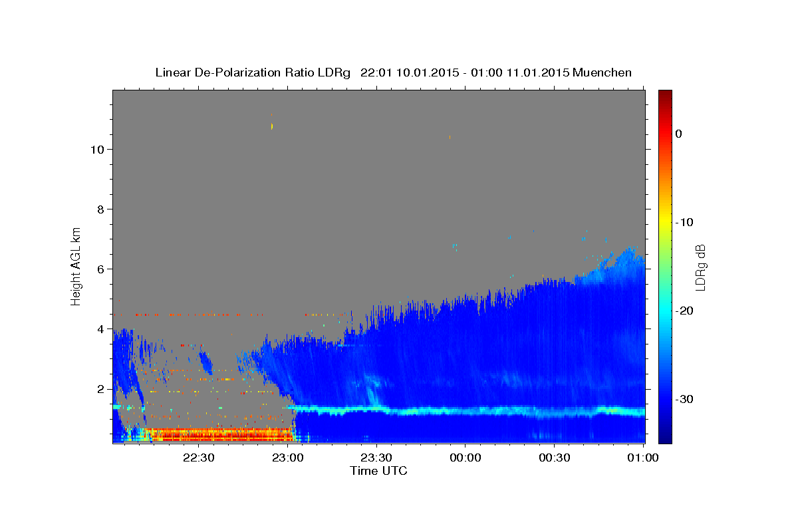Click the 'Time UTC' x-axis label
Image resolution: width=798 pixels, height=532 pixels.
click(378, 471)
